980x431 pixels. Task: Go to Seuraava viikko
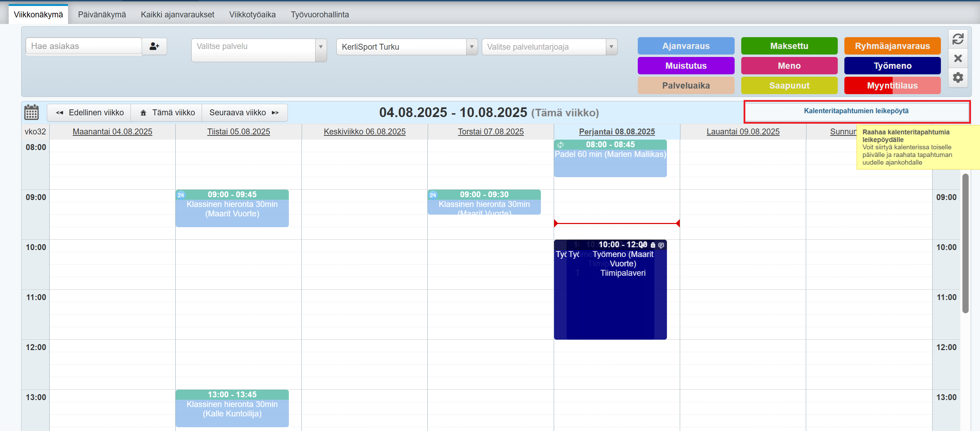point(244,113)
